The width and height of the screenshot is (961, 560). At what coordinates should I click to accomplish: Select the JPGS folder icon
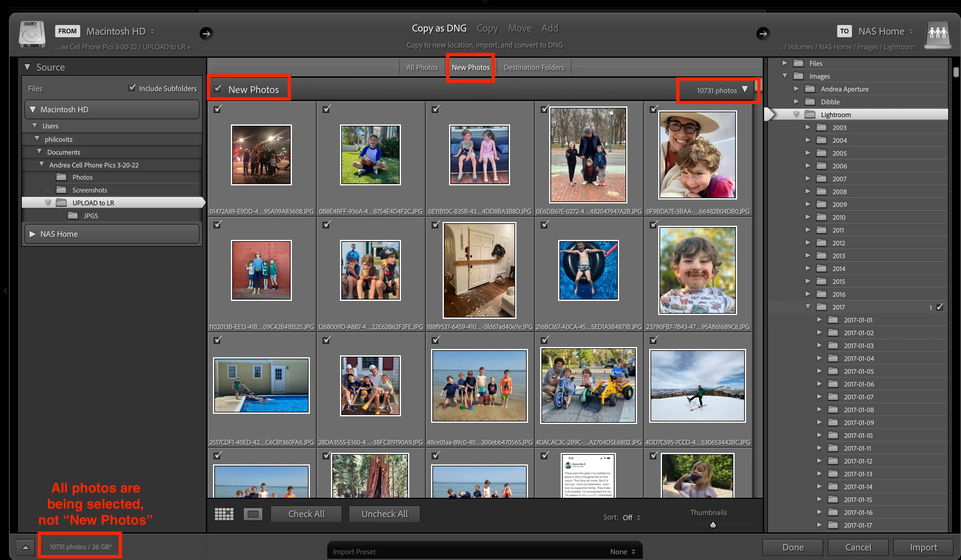[73, 216]
